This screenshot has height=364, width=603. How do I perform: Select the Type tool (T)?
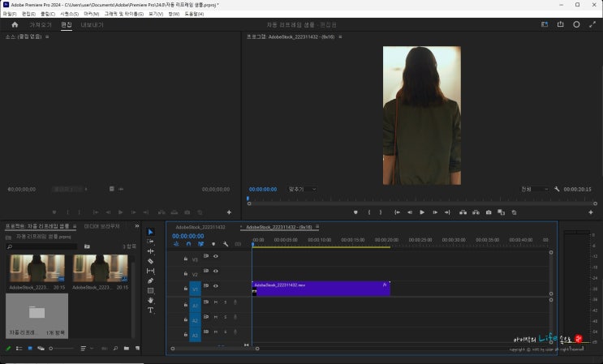[150, 310]
